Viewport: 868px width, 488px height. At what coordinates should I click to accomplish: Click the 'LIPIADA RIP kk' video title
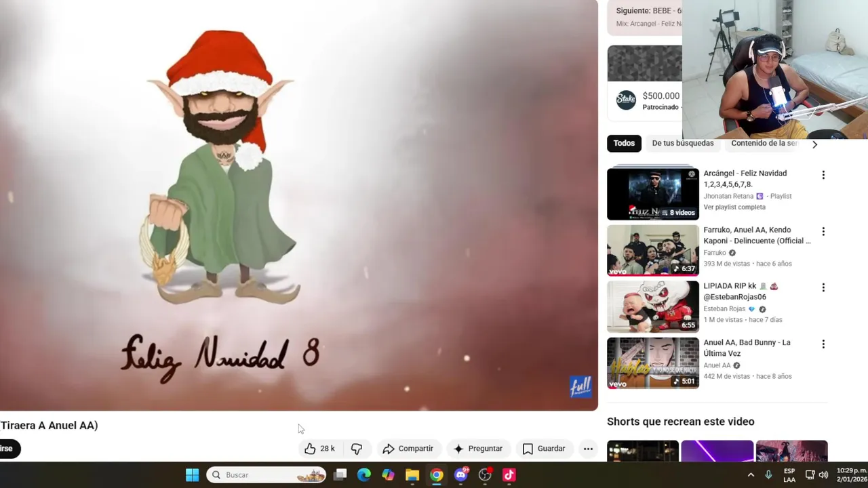(x=741, y=291)
